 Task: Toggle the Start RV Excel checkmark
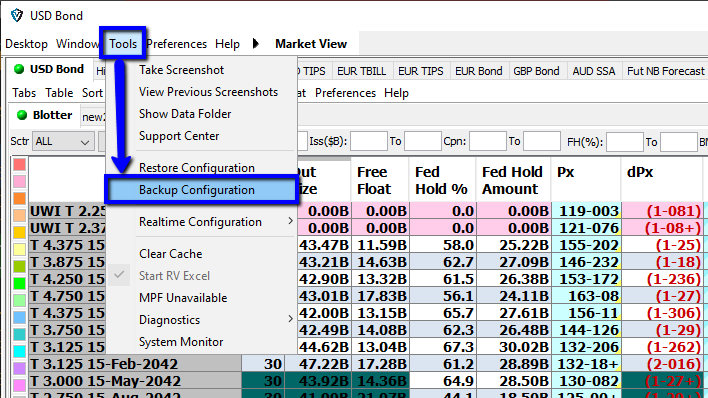[x=119, y=275]
